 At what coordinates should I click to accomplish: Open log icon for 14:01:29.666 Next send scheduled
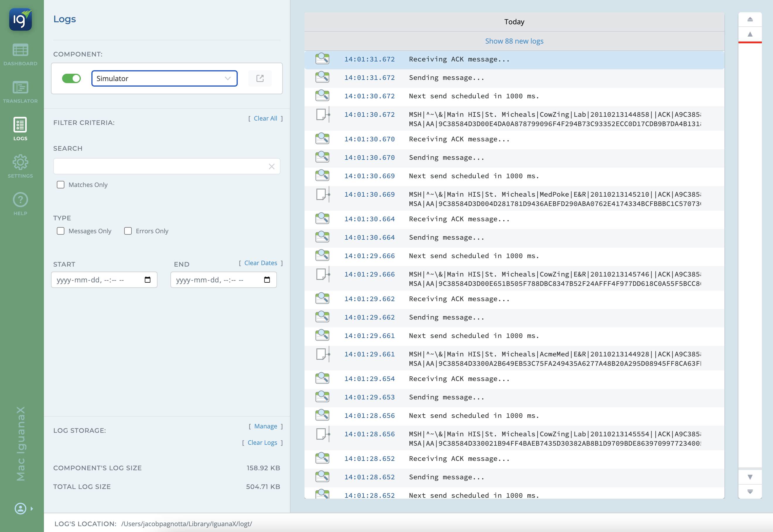[322, 255]
